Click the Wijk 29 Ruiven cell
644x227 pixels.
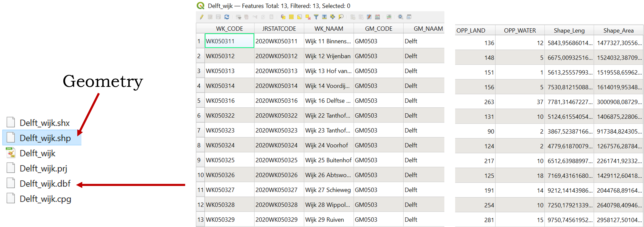click(329, 220)
